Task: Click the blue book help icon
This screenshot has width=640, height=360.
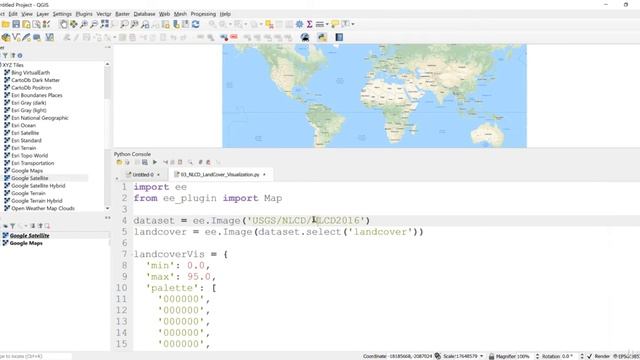Action: (339, 38)
